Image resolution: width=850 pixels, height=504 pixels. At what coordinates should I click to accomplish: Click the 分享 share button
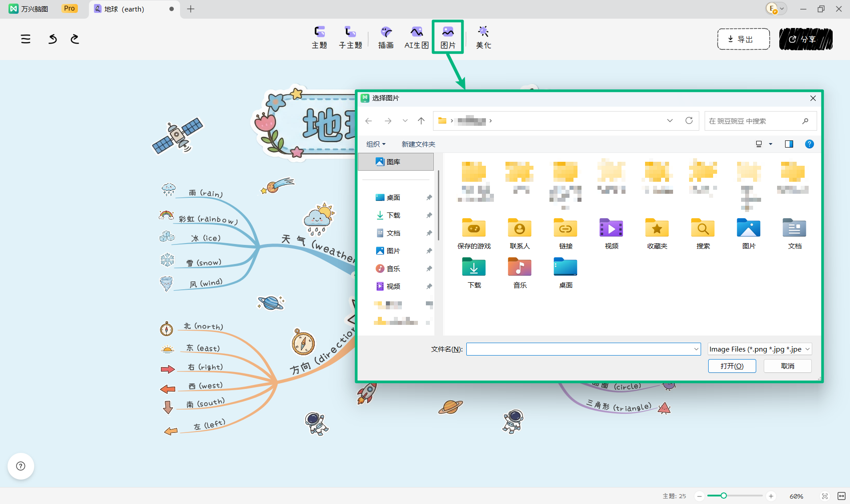pos(806,39)
